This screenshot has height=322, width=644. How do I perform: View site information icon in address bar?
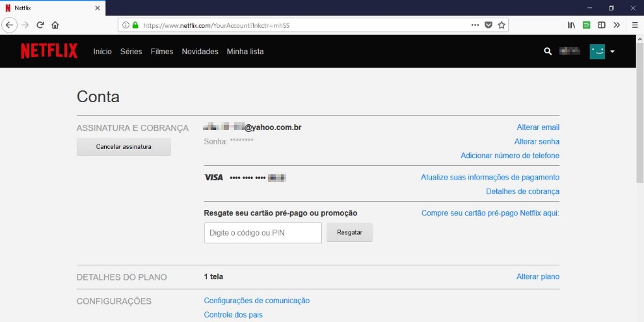(126, 25)
